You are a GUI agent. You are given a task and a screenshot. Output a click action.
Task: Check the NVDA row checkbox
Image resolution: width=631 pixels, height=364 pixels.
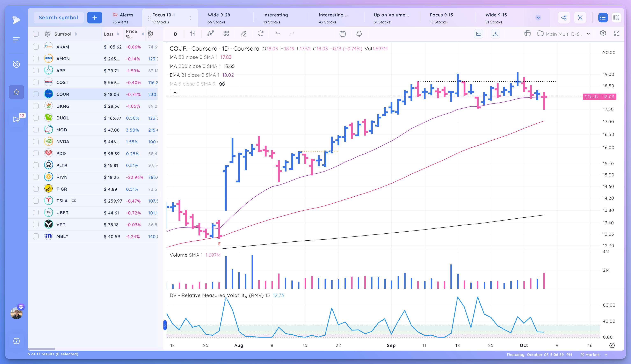(36, 141)
